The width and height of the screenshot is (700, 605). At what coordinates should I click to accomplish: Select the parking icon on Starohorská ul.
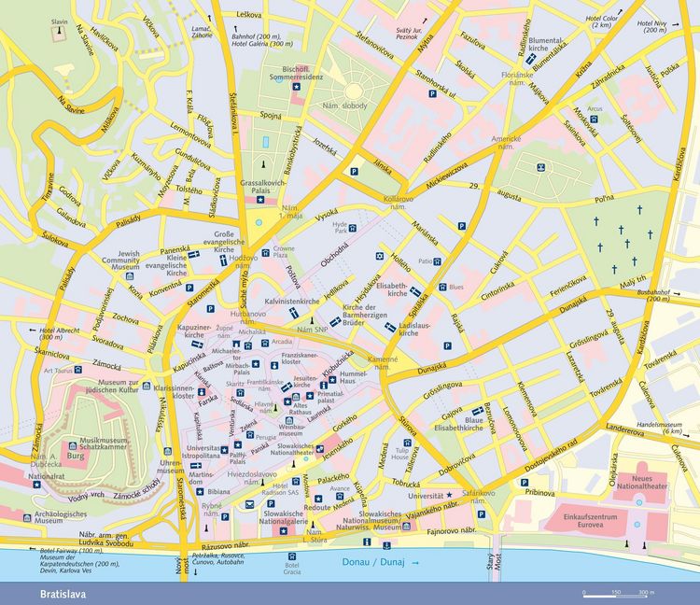click(432, 93)
